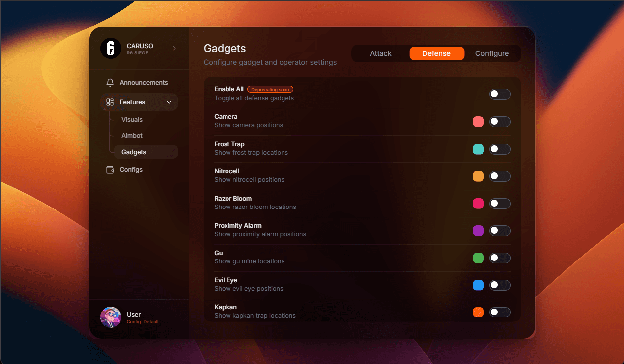Click the CARUSO title text
This screenshot has width=624, height=364.
(x=140, y=46)
